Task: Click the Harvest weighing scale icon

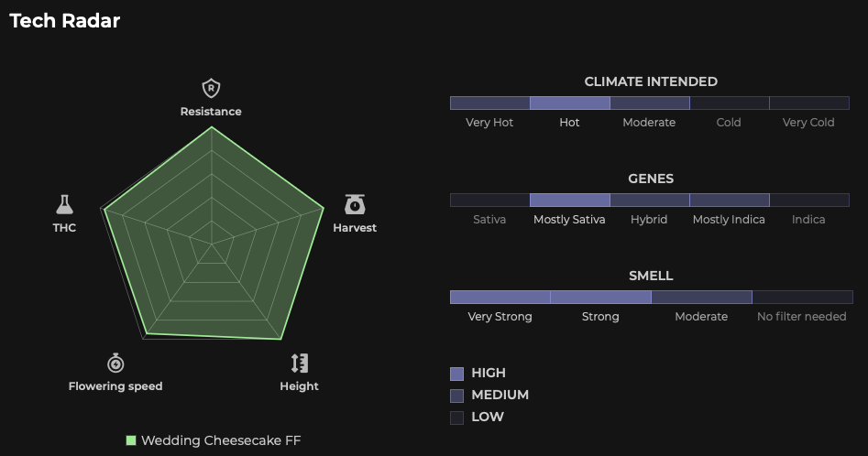Action: 355,204
